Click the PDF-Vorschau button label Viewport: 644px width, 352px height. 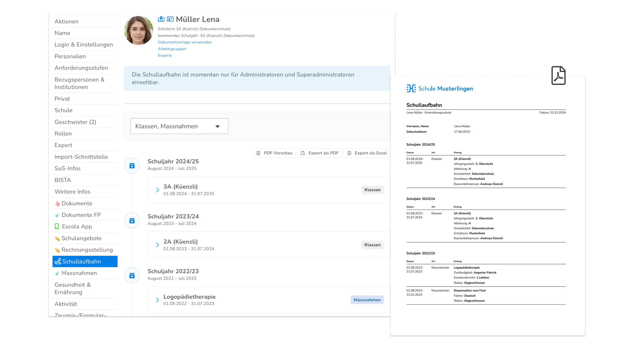[x=278, y=153]
